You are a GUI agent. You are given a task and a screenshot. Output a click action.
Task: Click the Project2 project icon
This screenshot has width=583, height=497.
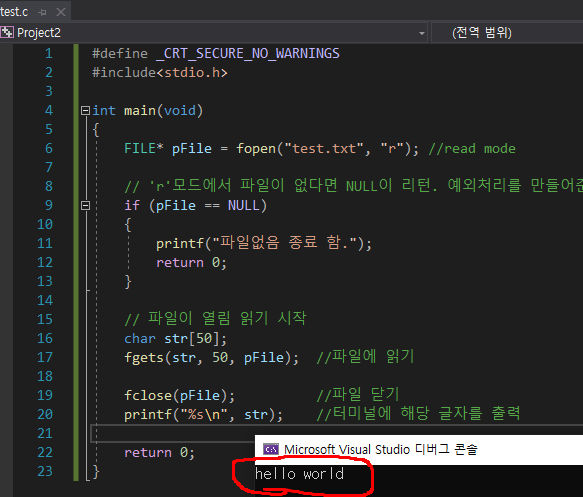(x=7, y=33)
